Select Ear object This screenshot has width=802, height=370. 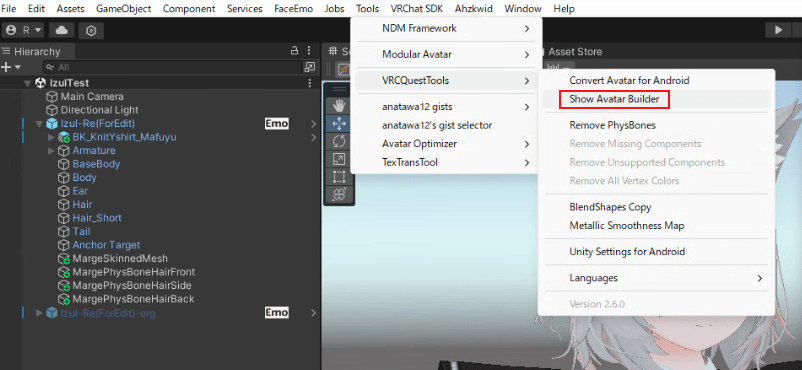click(80, 191)
